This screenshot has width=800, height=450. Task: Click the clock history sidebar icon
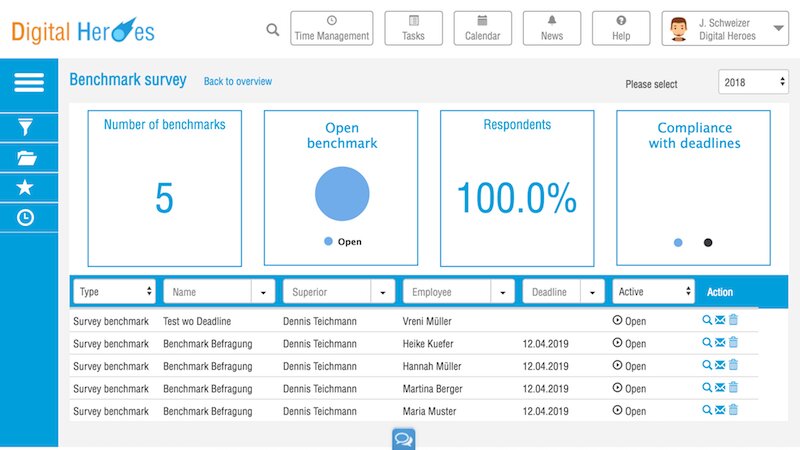click(x=27, y=218)
